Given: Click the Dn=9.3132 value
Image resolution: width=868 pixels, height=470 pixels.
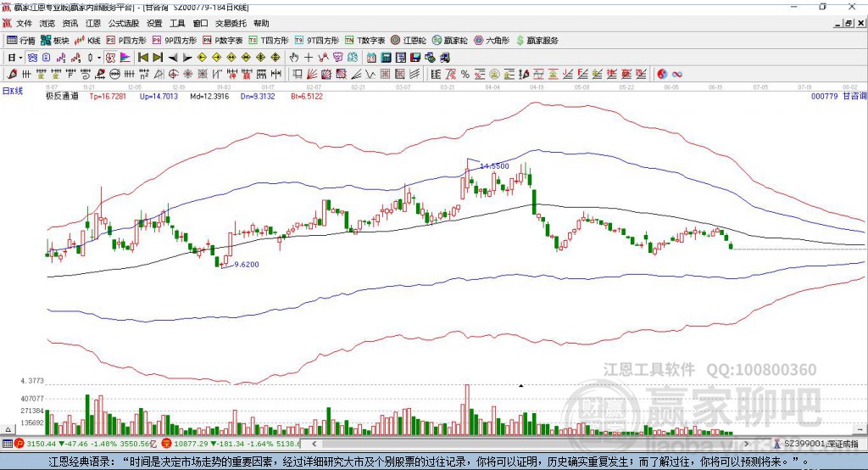Looking at the screenshot, I should (x=258, y=96).
